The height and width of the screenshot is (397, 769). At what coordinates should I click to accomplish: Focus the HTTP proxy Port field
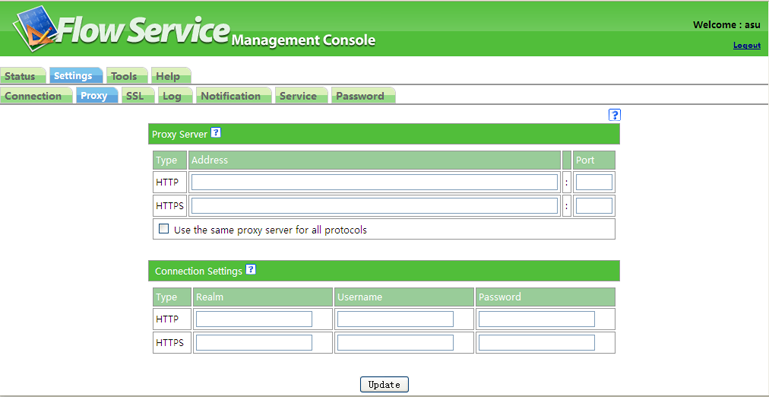(594, 182)
